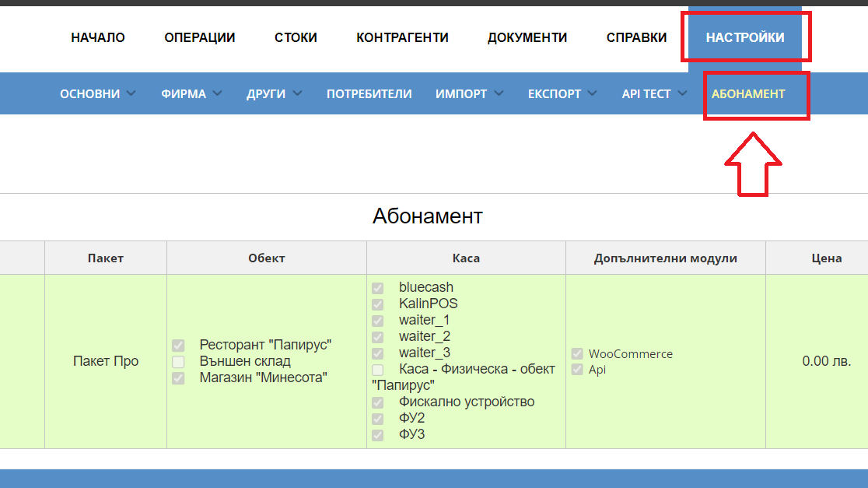Click the Допълнителни модули column header
The width and height of the screenshot is (868, 488).
coord(666,258)
